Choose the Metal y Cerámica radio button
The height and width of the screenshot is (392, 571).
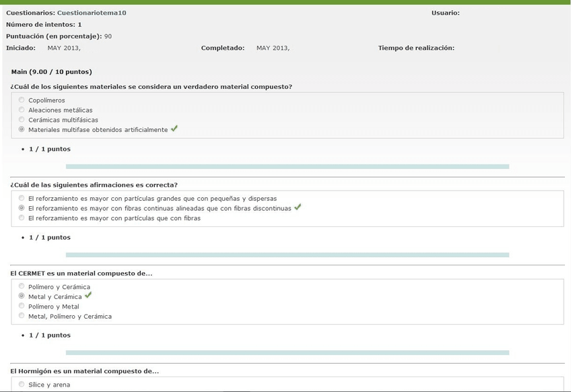[x=22, y=296]
